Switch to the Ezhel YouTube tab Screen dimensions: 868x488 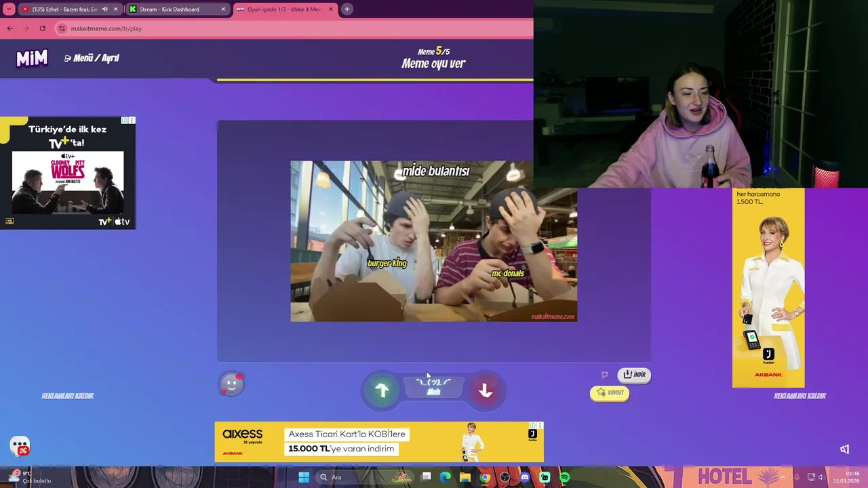coord(64,9)
